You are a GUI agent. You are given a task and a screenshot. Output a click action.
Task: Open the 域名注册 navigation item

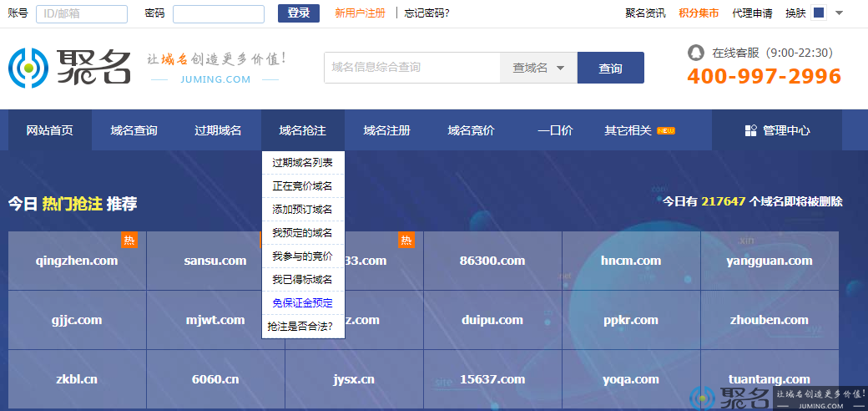click(x=387, y=130)
